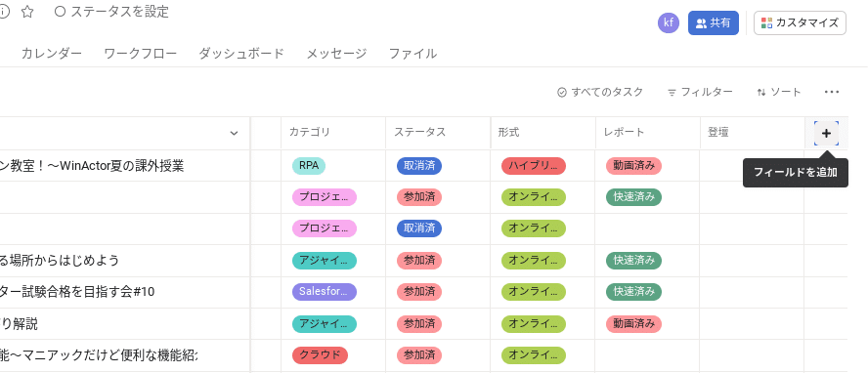Click 取消済 status in WinActor row
Viewport: 868px width, 373px height.
tap(419, 166)
